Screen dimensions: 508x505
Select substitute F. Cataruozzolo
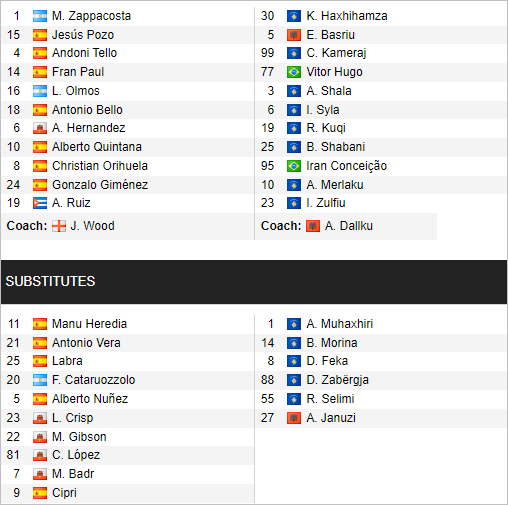(x=94, y=380)
